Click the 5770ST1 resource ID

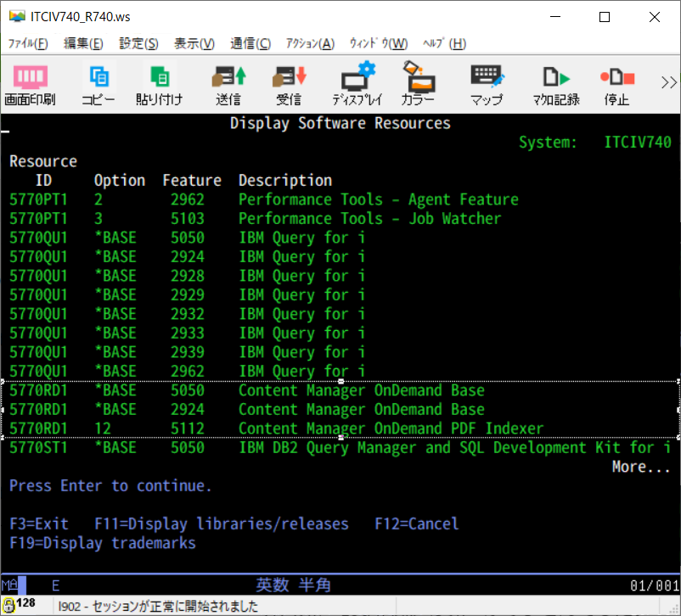click(x=38, y=447)
